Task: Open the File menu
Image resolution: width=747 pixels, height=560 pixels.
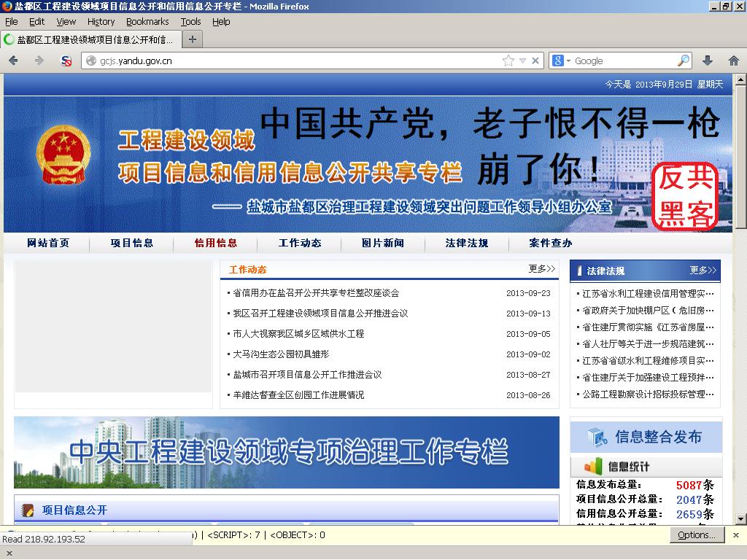Action: point(12,21)
